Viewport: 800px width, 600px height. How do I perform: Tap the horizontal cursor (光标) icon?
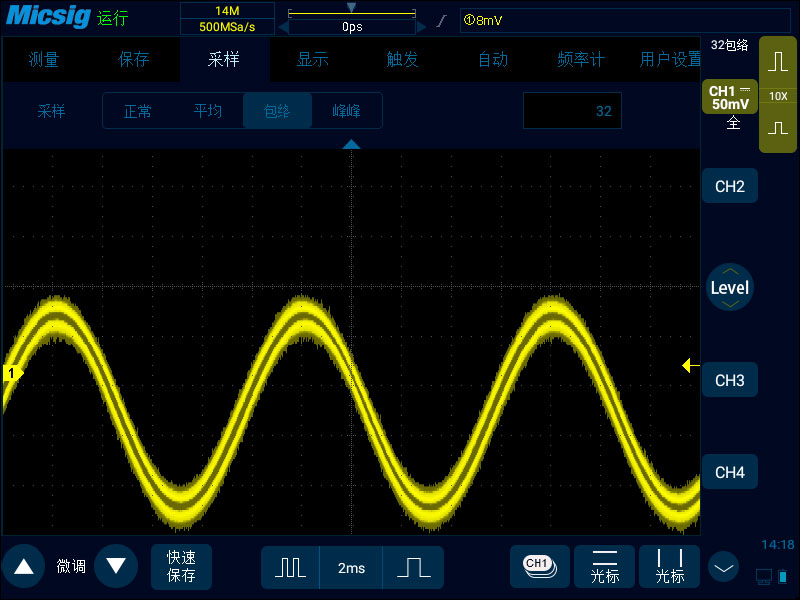click(x=605, y=566)
